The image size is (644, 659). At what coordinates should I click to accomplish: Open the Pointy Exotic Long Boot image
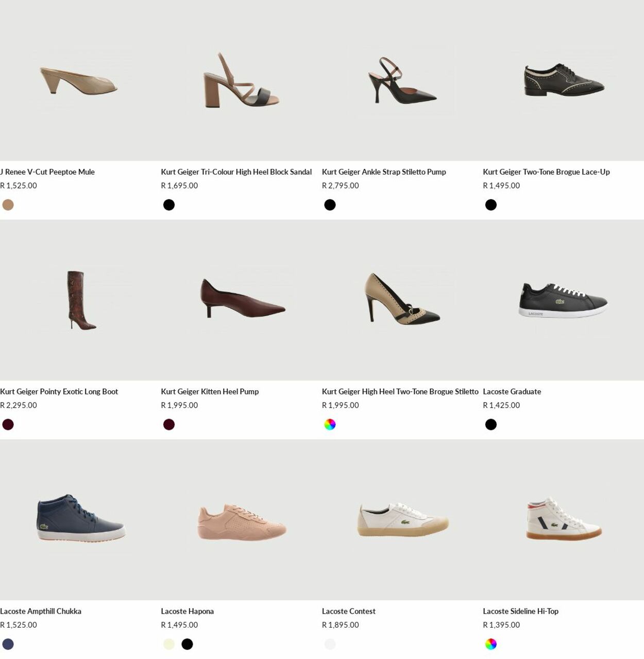pyautogui.click(x=80, y=300)
